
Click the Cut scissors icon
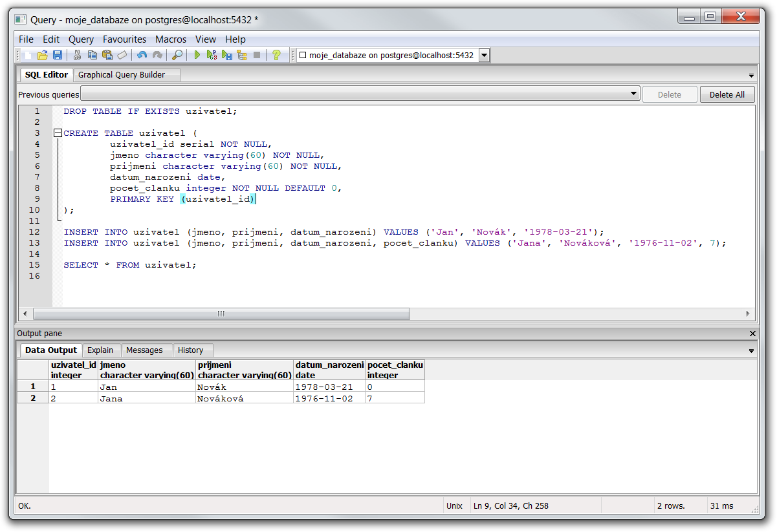coord(77,56)
